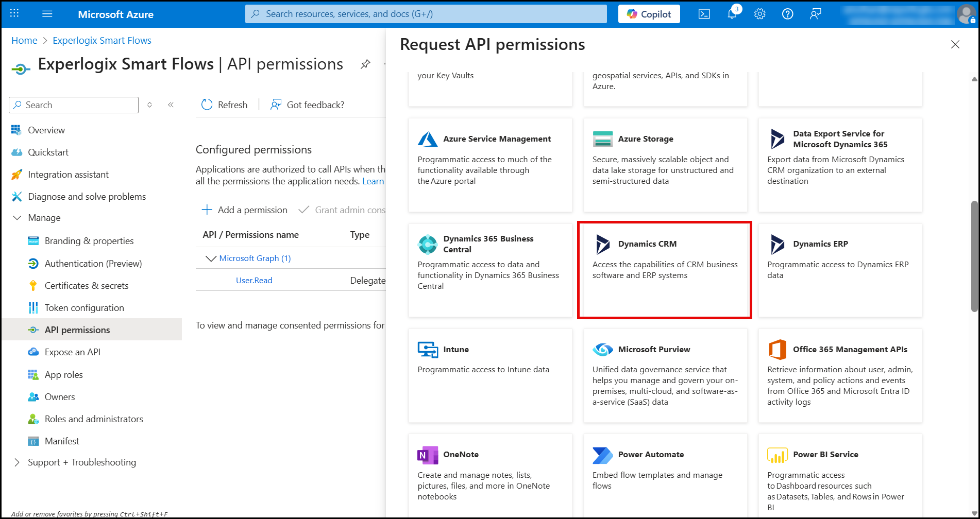Select Dynamics 365 Business Central card
Screen dimensions: 980x519
click(x=490, y=270)
